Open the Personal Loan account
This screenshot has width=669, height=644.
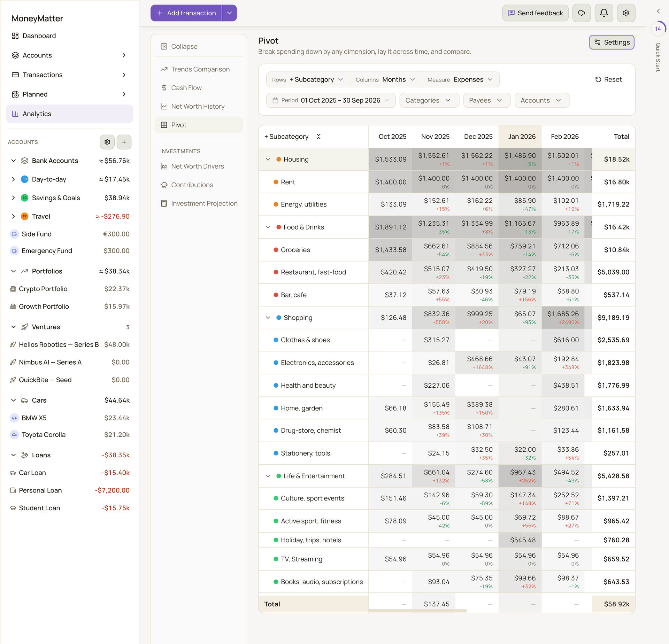point(70,490)
